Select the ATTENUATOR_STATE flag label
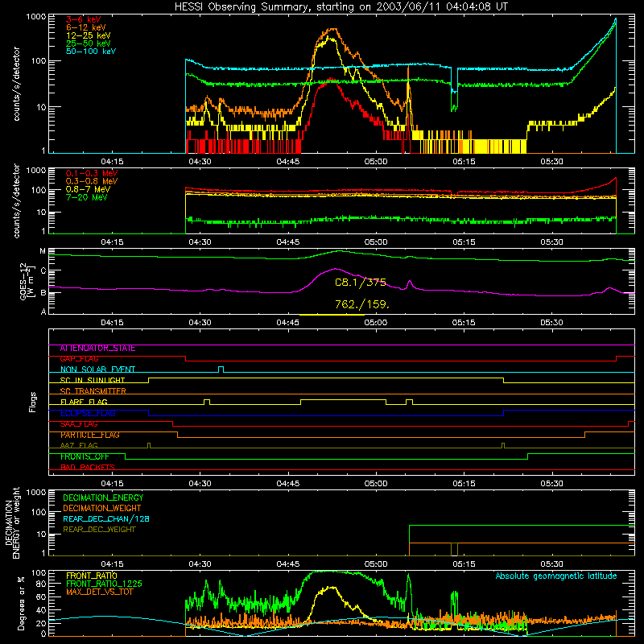This screenshot has width=644, height=644. click(97, 349)
